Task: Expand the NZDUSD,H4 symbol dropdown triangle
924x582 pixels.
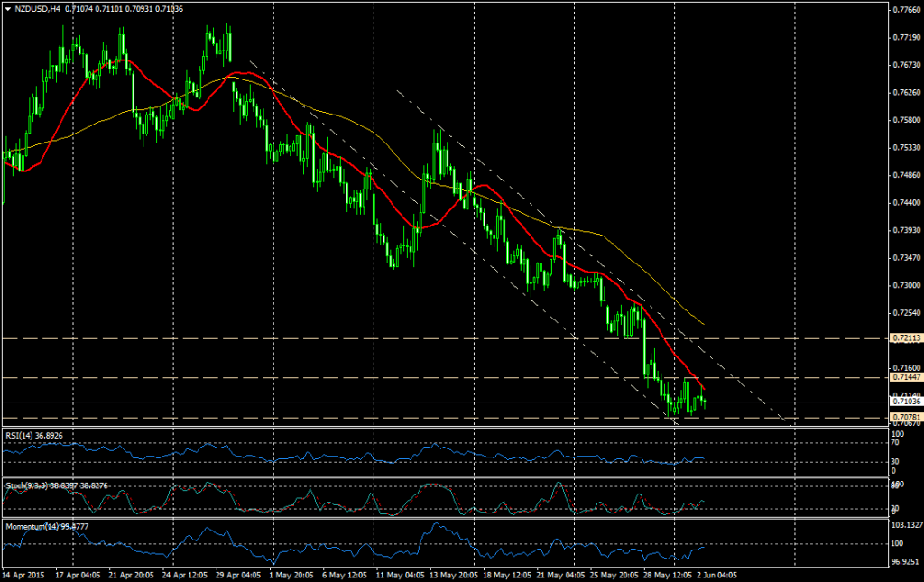Action: pyautogui.click(x=8, y=9)
